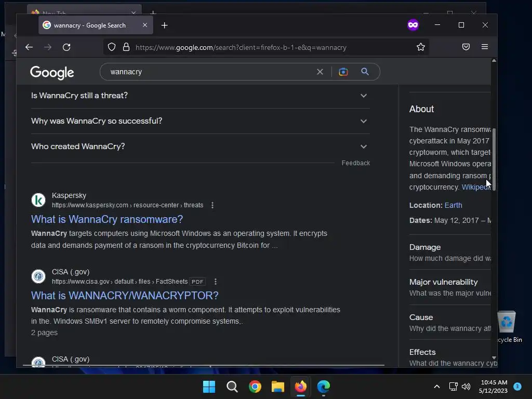Viewport: 532px width, 399px height.
Task: Open the Damage section in knowledge panel
Action: tap(450, 252)
